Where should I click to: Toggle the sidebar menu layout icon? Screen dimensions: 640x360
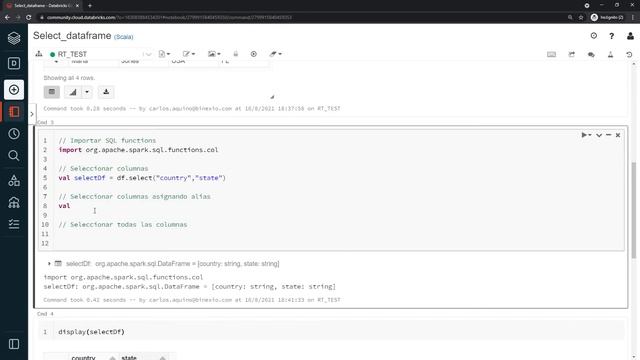pyautogui.click(x=14, y=344)
